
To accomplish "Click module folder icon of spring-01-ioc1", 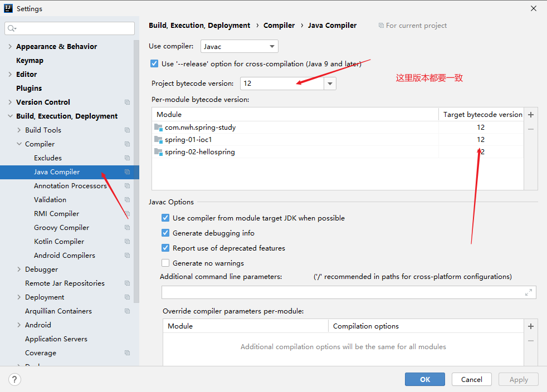I will [158, 140].
